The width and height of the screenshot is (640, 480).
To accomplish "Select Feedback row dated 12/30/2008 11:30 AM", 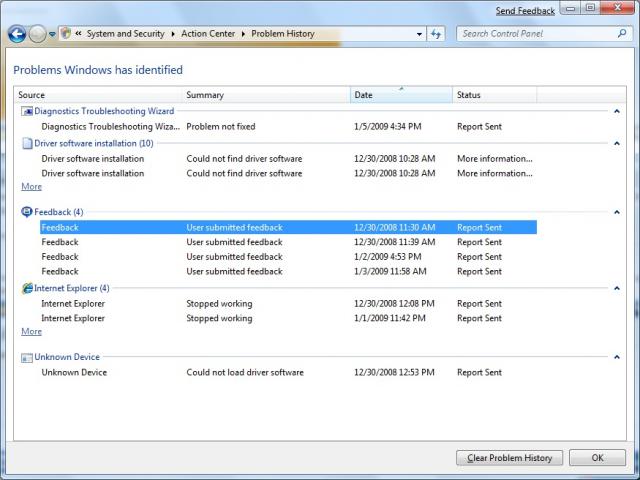I will tap(288, 227).
